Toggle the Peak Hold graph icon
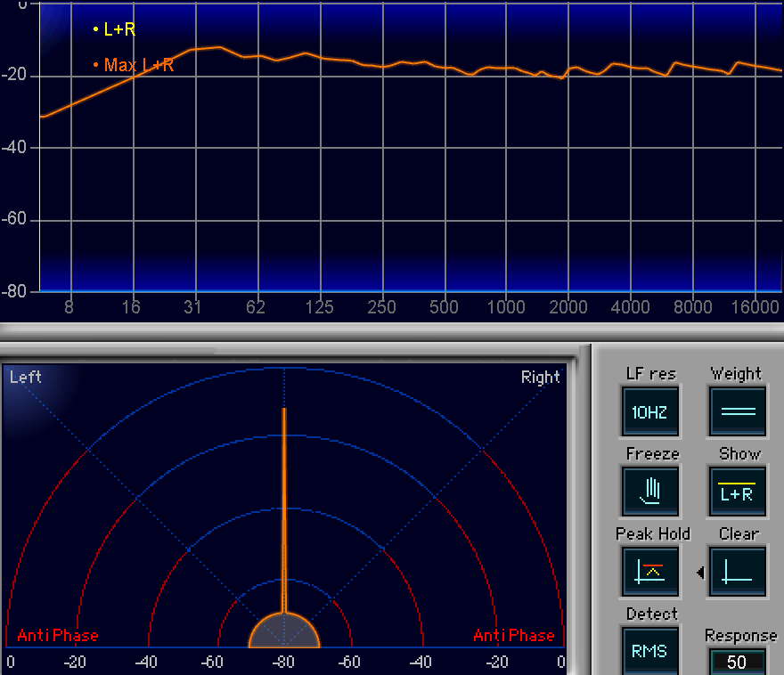 (650, 571)
